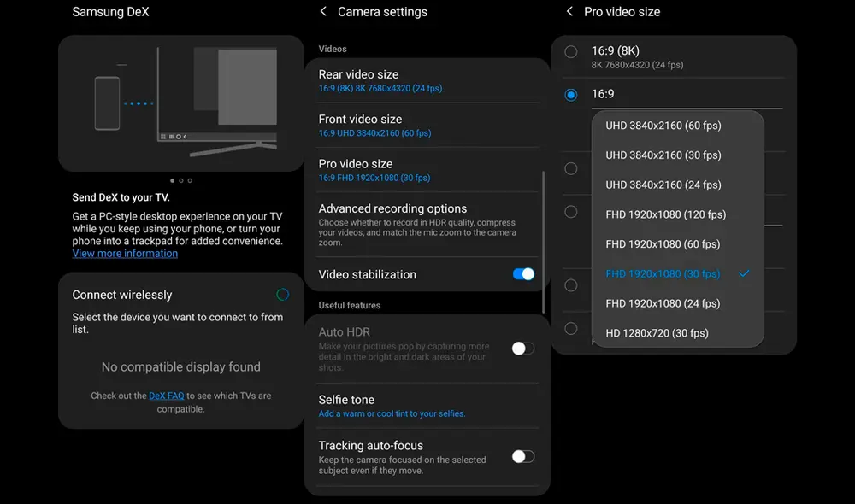Navigate back from Pro video size
Screen dimensions: 855x504
(569, 11)
